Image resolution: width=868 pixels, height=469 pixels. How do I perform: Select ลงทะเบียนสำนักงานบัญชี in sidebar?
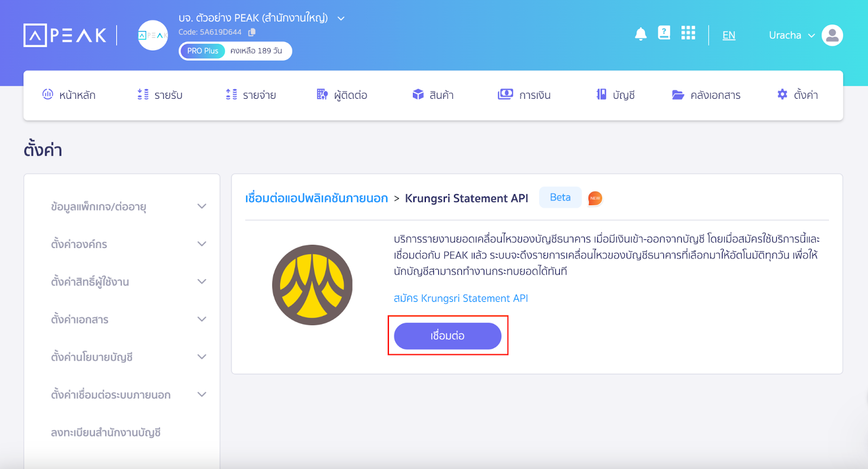tap(106, 433)
